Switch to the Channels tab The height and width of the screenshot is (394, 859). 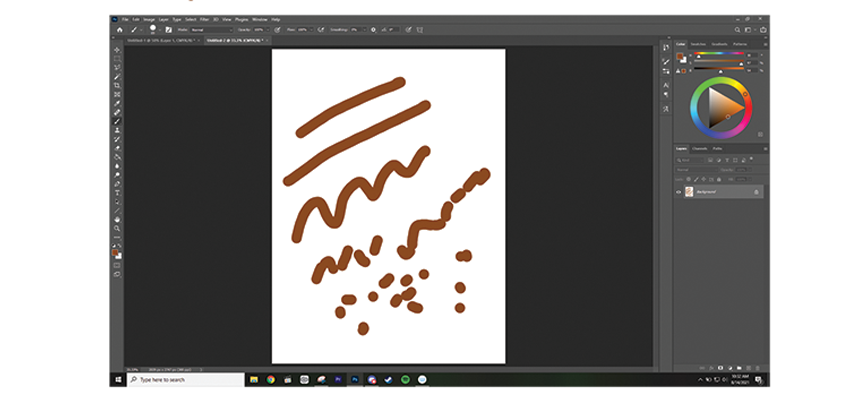tap(700, 149)
